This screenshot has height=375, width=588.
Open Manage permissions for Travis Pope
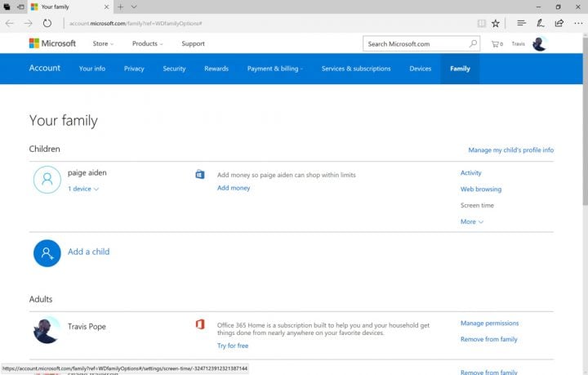pos(489,323)
